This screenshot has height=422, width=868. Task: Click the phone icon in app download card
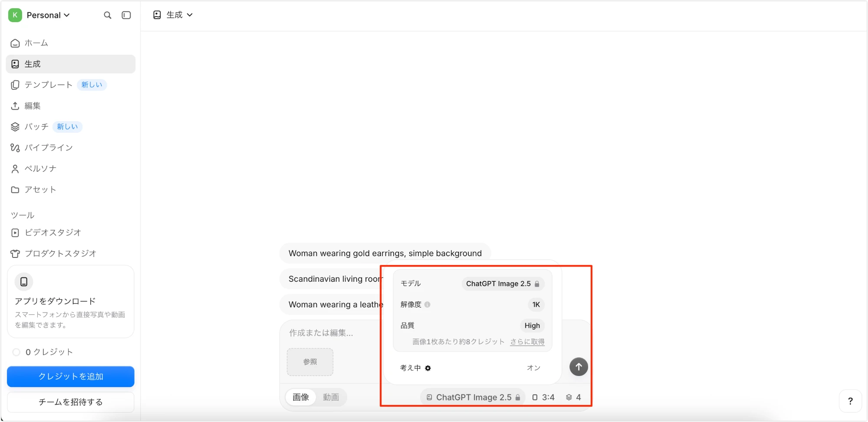24,282
